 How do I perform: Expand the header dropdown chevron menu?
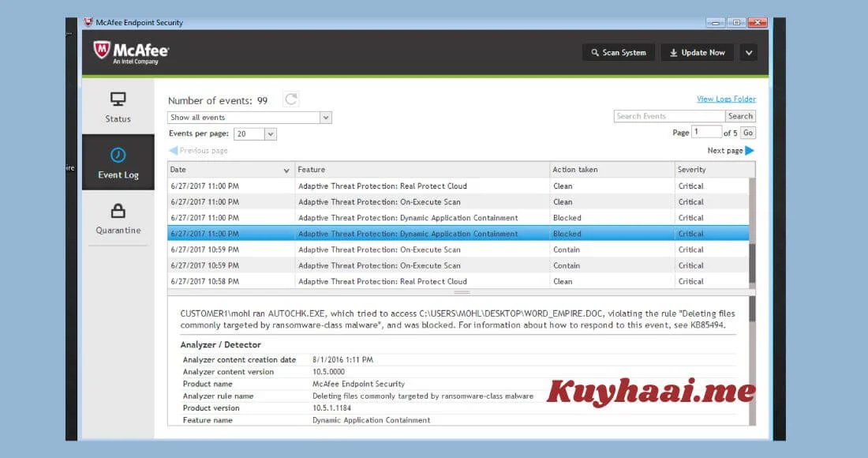coord(749,53)
